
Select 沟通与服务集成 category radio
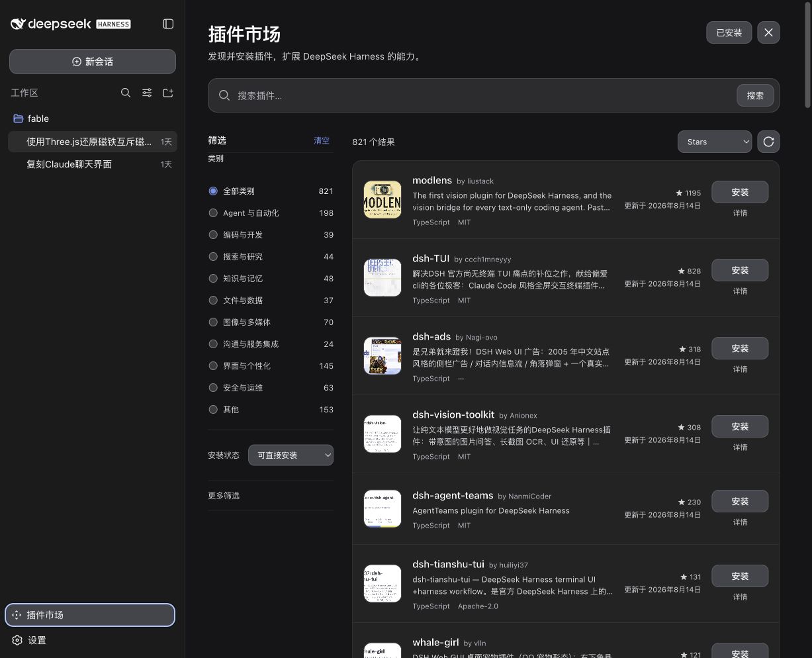coord(213,344)
